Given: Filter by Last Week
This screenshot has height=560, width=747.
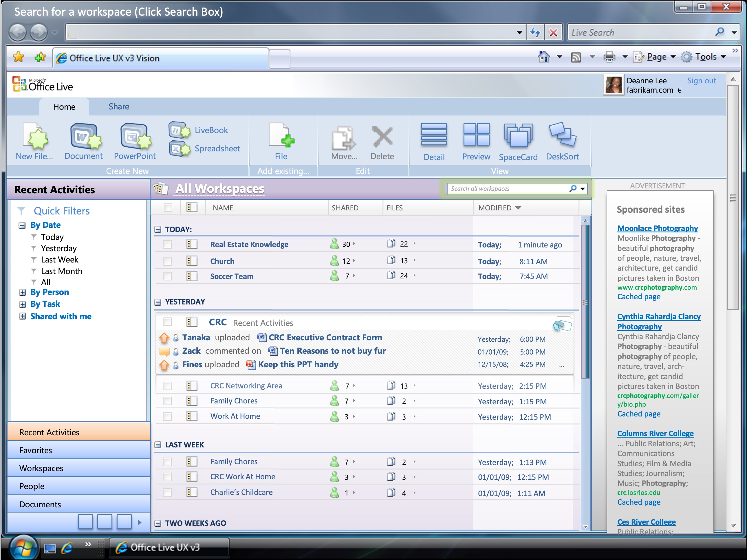Looking at the screenshot, I should click(x=60, y=260).
